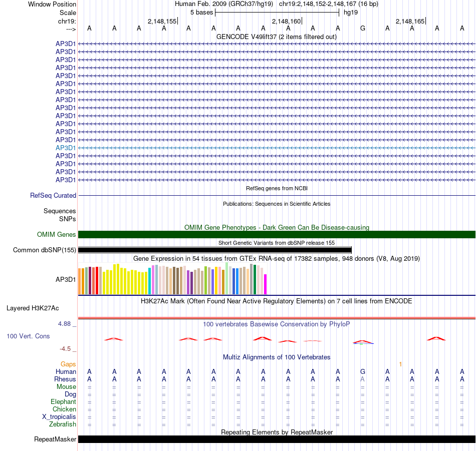Open the GENCODE V49lift37 track title
Image resolution: width=476 pixels, height=451 pixels.
coord(276,37)
